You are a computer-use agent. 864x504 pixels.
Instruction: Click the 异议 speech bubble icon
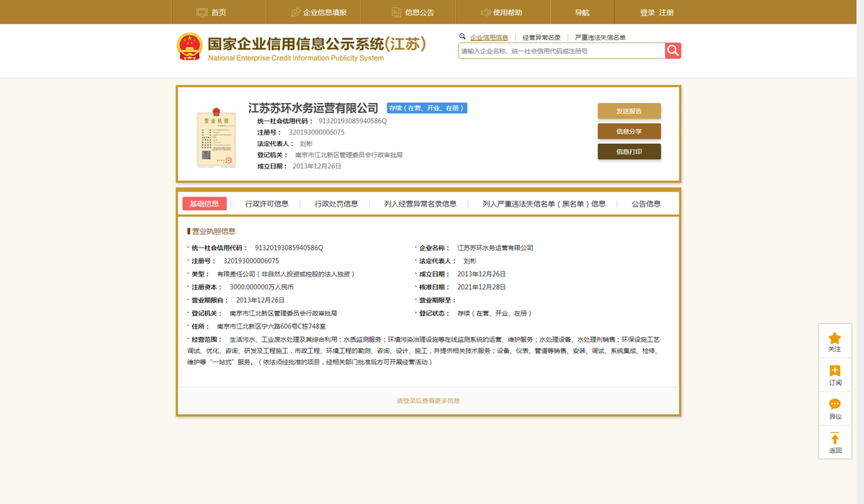coord(834,404)
